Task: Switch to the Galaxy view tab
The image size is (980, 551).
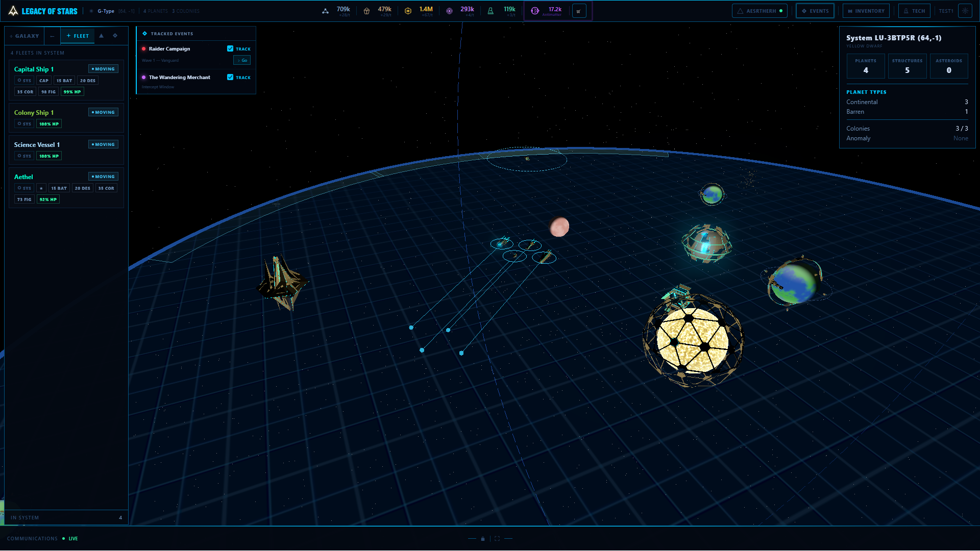Action: click(24, 36)
